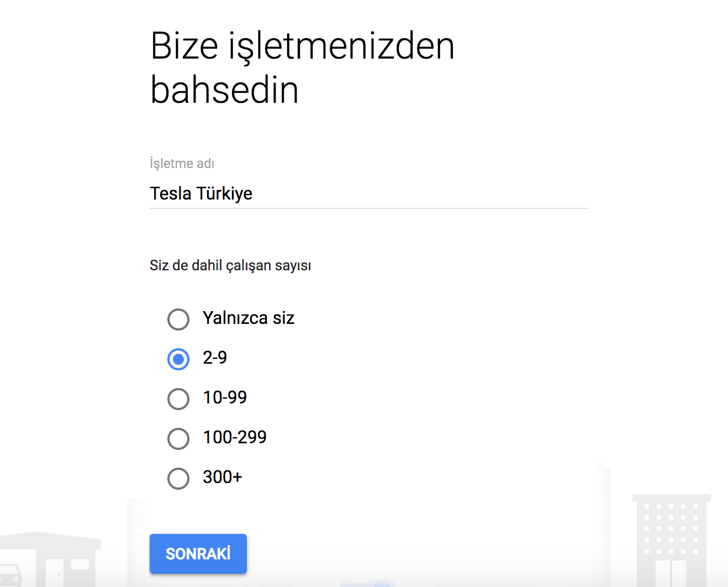The image size is (728, 587).
Task: Select the "Yalnızca siz" radio button
Action: click(178, 319)
